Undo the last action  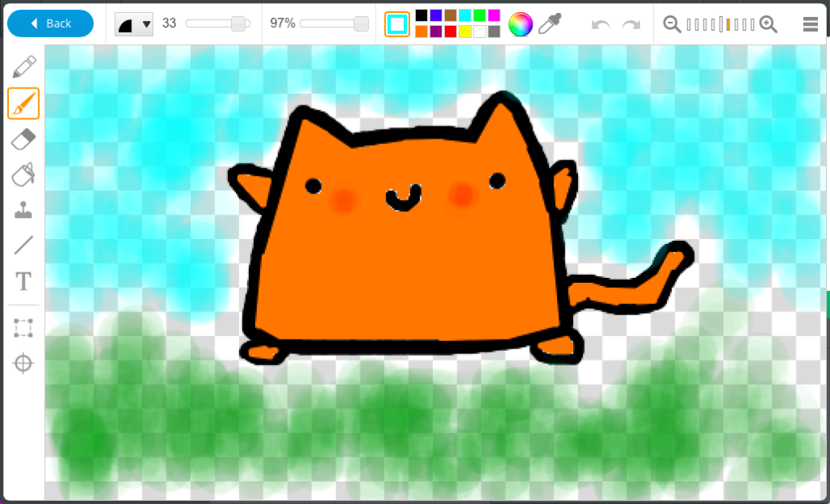point(601,24)
